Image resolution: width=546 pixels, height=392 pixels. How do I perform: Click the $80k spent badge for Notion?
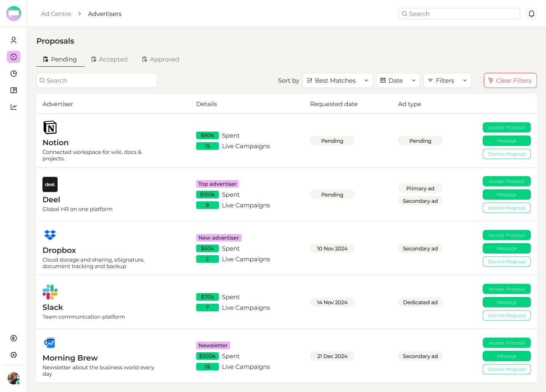pos(207,135)
